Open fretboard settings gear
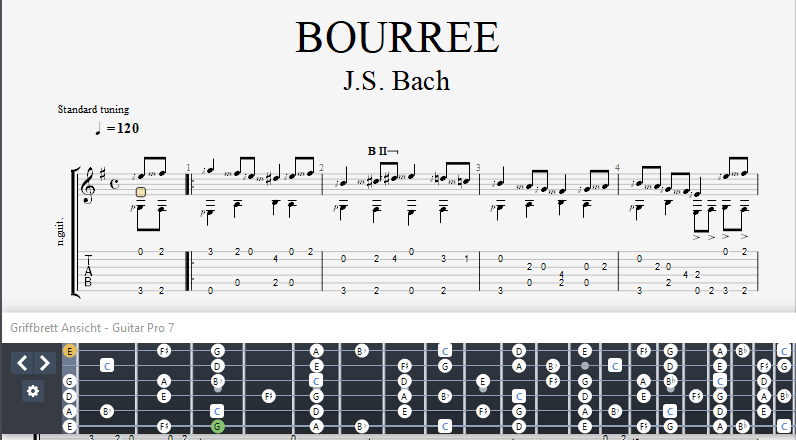 pos(33,391)
